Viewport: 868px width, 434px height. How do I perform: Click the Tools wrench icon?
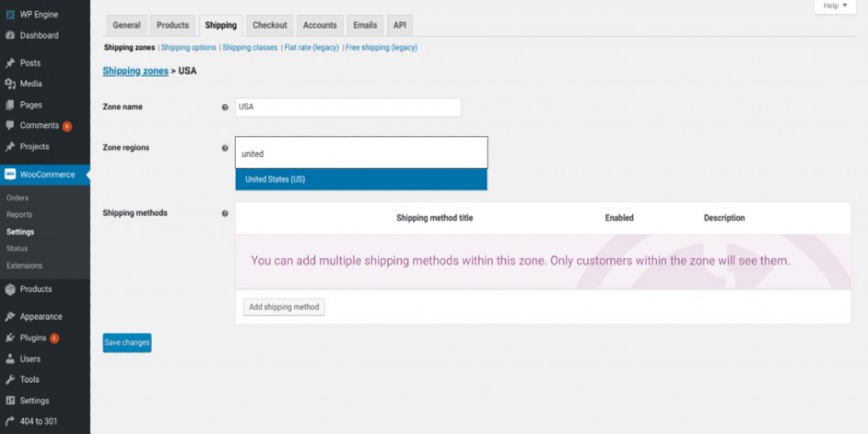point(10,380)
